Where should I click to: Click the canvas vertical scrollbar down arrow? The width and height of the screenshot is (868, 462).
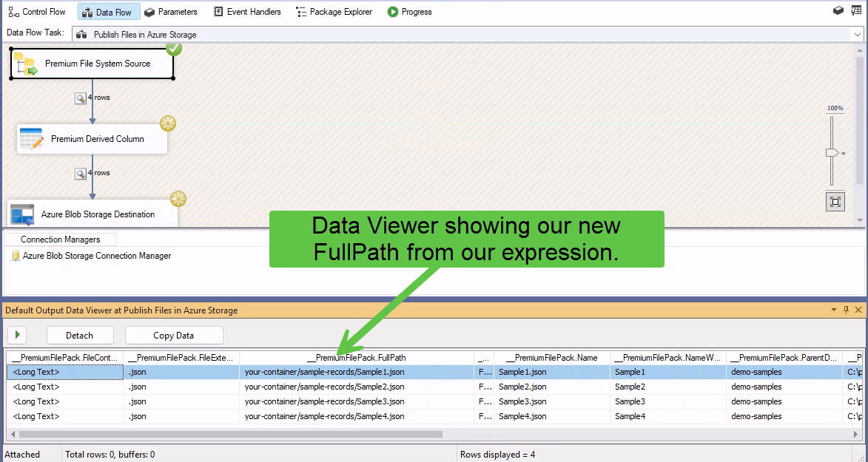(860, 220)
